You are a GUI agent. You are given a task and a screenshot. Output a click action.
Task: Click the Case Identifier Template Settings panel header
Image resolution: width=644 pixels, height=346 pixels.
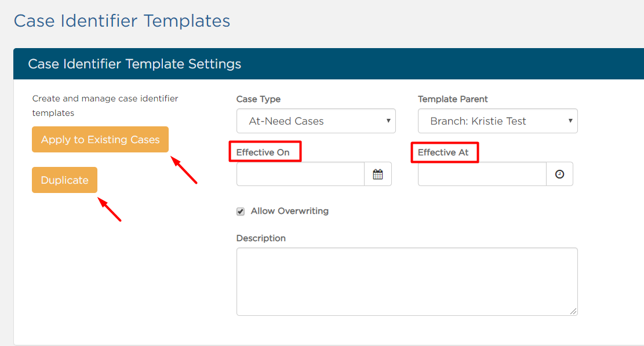click(329, 64)
